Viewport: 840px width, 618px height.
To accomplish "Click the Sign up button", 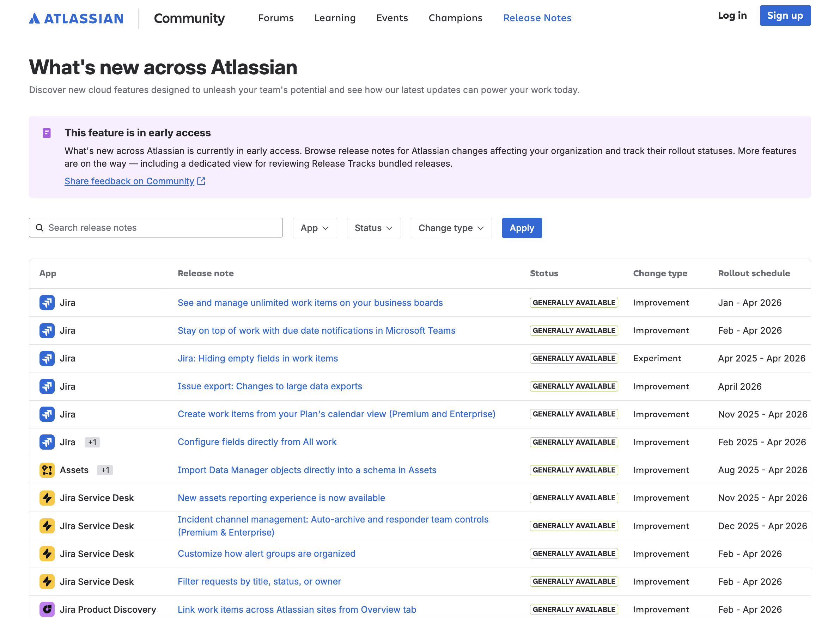I will [785, 16].
